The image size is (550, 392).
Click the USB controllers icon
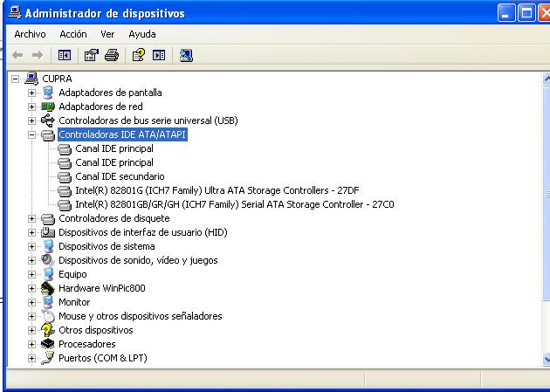coord(48,120)
